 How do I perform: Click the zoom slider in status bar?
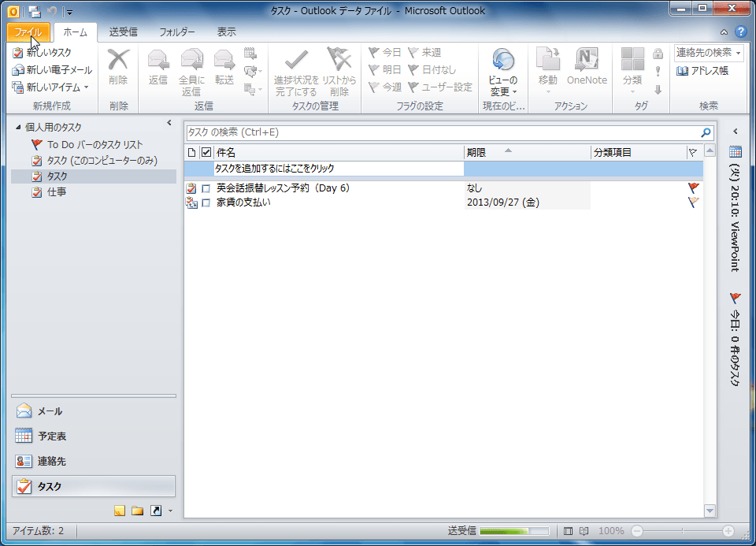click(682, 531)
